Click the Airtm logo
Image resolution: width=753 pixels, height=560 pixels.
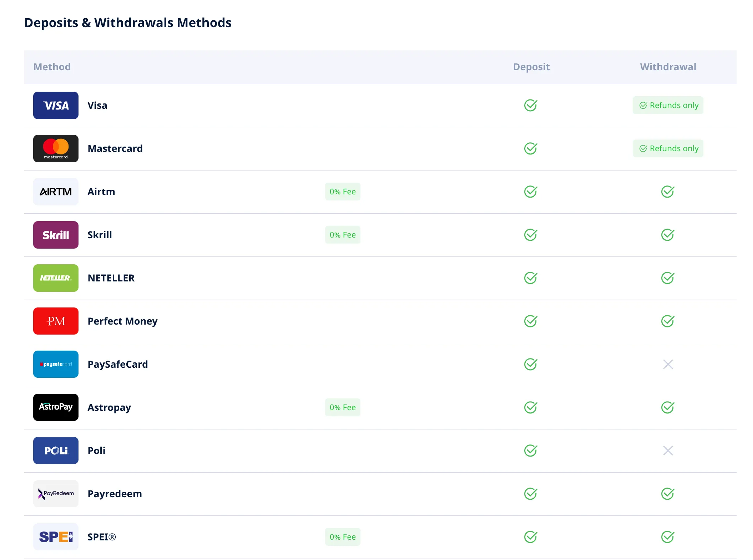[56, 192]
